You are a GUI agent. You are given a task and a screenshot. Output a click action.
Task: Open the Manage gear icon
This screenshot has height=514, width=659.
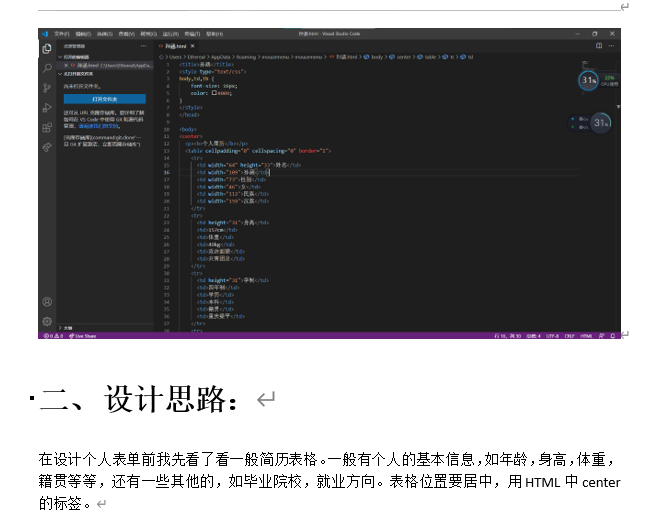(47, 321)
